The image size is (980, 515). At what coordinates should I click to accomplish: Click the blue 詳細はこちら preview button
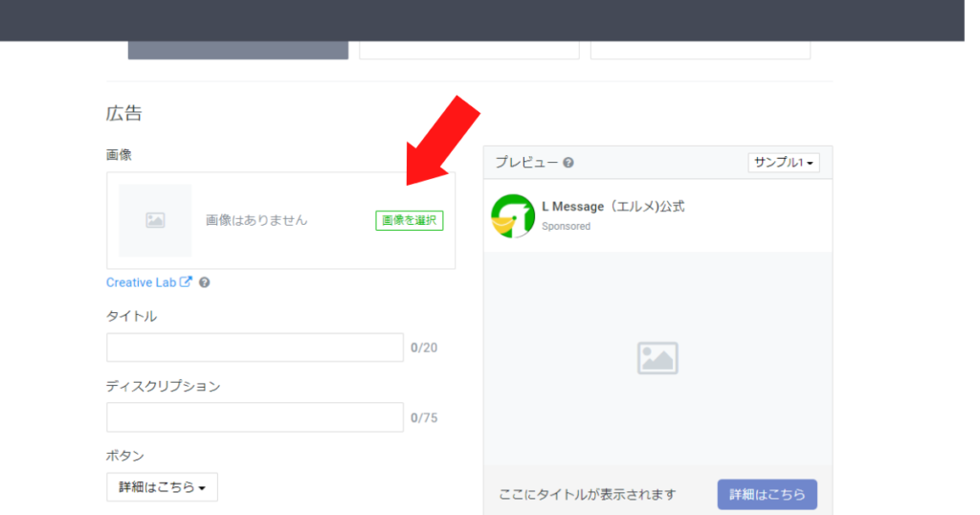[767, 494]
